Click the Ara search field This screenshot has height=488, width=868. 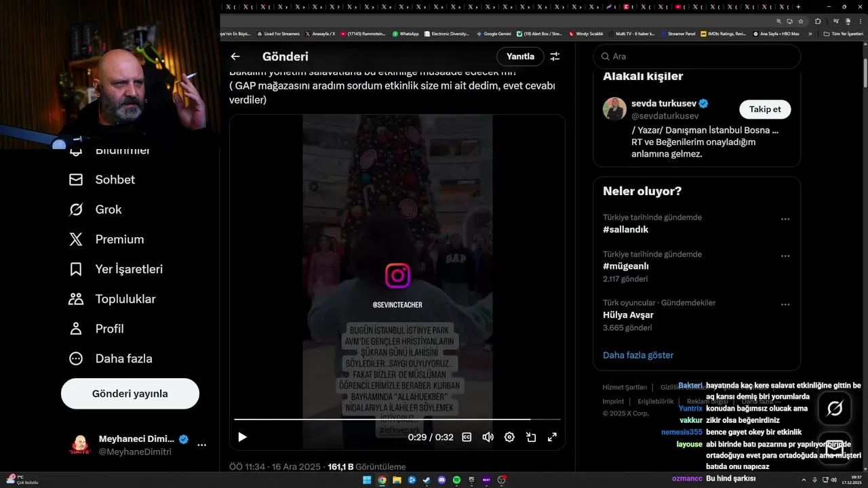pyautogui.click(x=697, y=56)
